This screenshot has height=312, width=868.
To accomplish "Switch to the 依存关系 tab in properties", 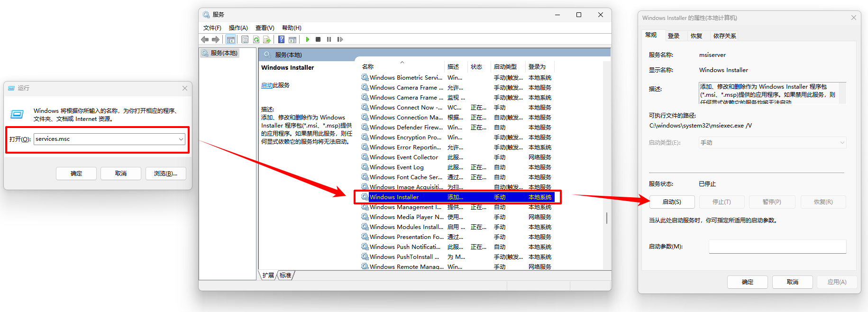I will (725, 36).
